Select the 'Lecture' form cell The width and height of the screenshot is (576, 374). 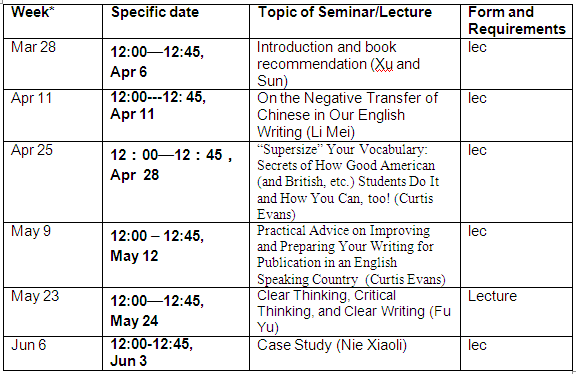516,312
